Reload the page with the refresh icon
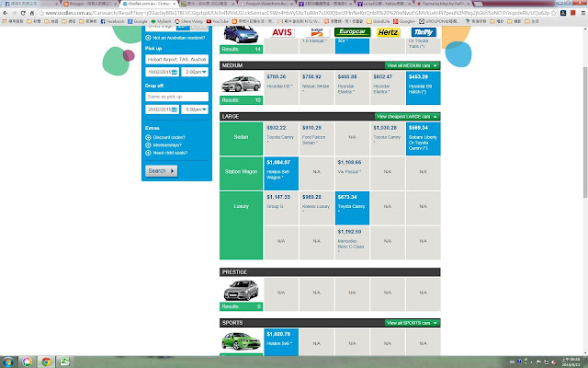The height and width of the screenshot is (368, 588). click(23, 13)
